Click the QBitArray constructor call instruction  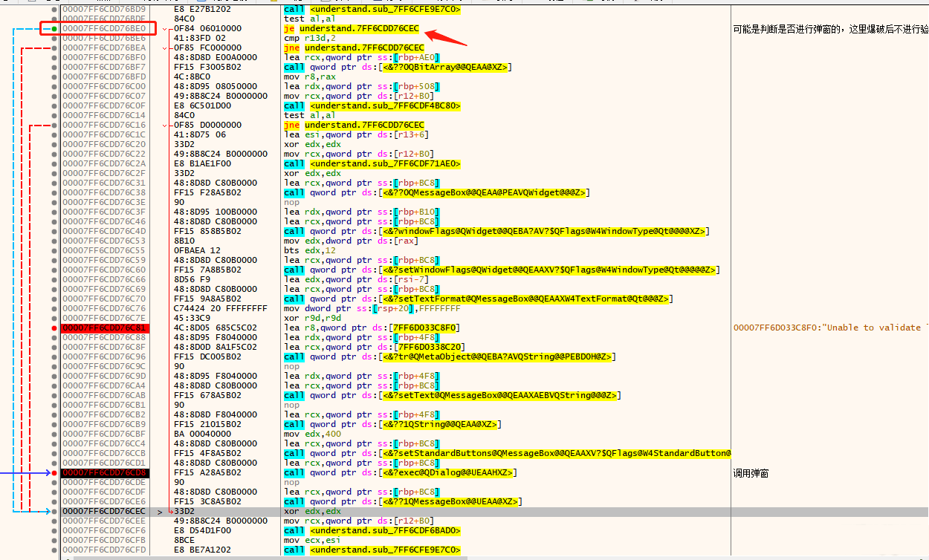pos(397,67)
